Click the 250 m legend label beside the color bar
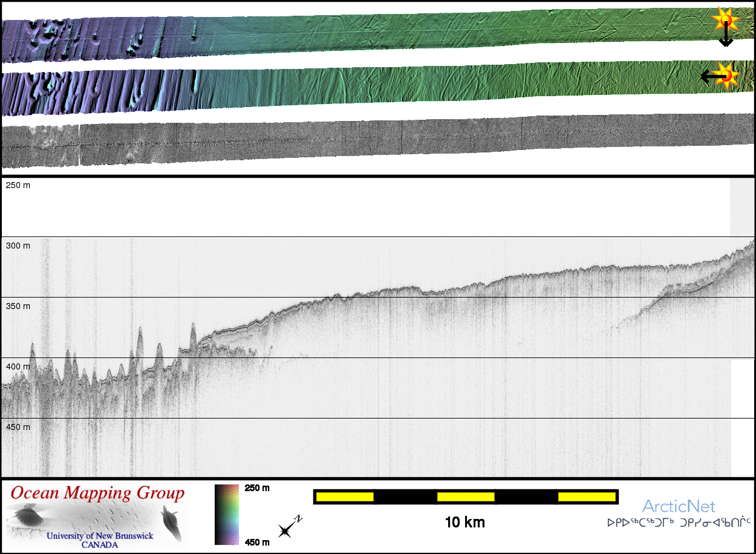This screenshot has height=554, width=756. 257,488
